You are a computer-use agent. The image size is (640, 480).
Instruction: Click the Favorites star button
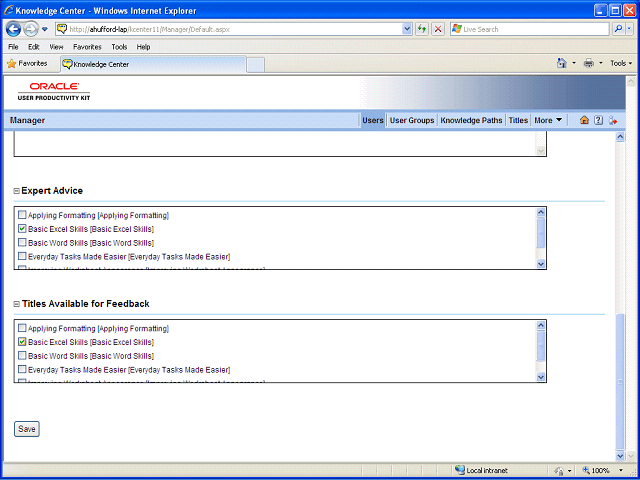pos(27,64)
